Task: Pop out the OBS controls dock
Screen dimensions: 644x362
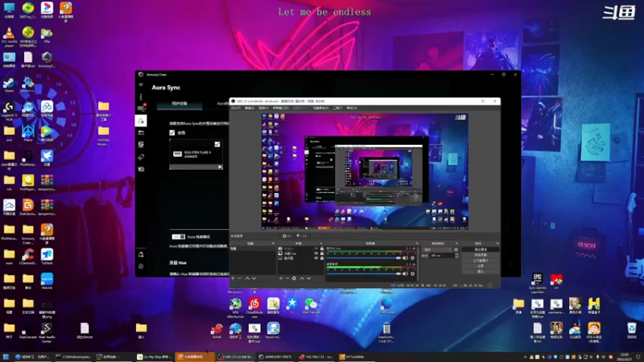Action: (497, 244)
